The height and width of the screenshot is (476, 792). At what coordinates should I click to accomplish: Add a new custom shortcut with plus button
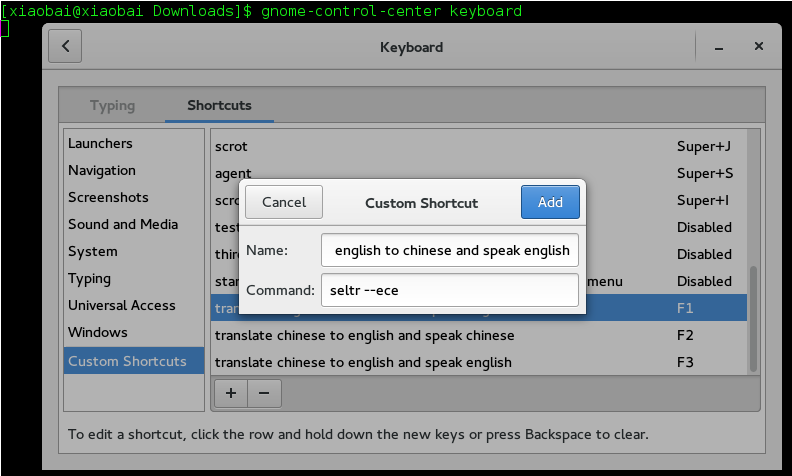point(231,393)
